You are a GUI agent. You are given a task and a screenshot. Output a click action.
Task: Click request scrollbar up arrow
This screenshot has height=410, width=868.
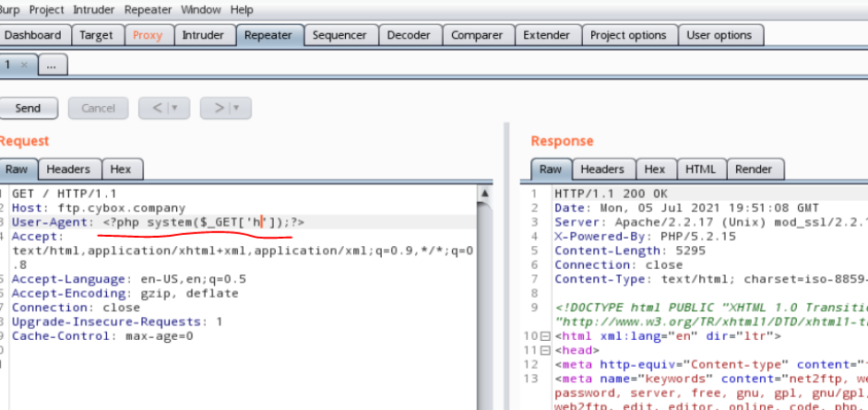click(x=485, y=194)
